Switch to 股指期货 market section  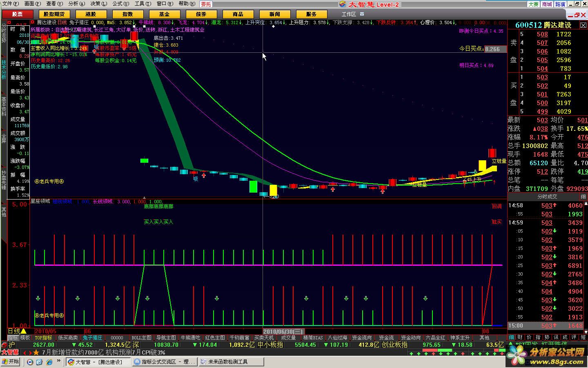(x=54, y=14)
